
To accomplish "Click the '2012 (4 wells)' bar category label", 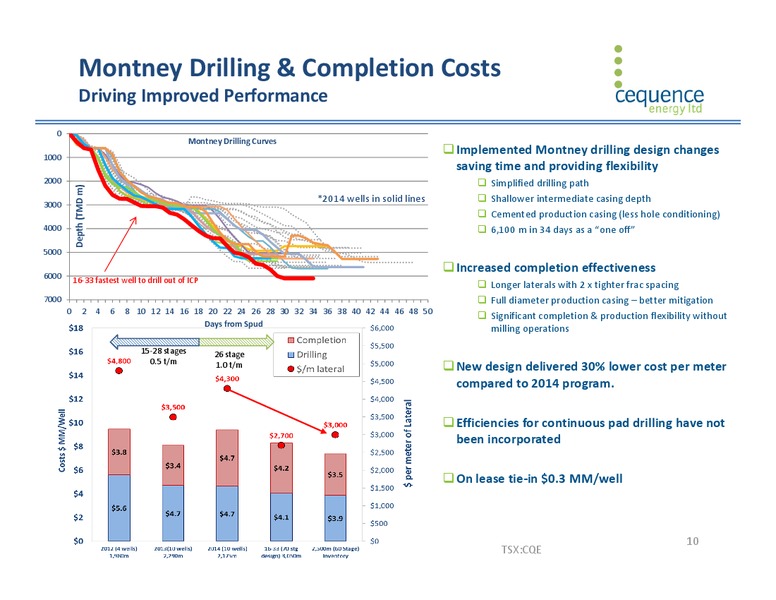I will click(x=119, y=552).
